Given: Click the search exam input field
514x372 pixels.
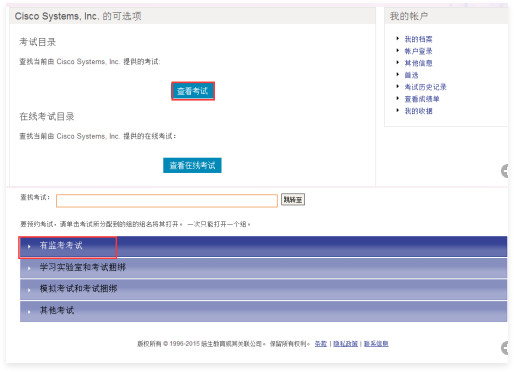Looking at the screenshot, I should tap(167, 201).
